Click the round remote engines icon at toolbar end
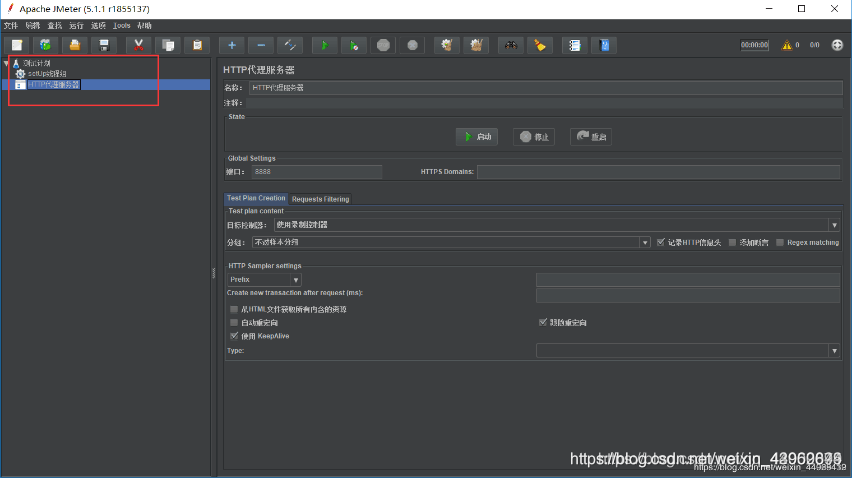Screen dimensions: 852x478 (x=837, y=45)
